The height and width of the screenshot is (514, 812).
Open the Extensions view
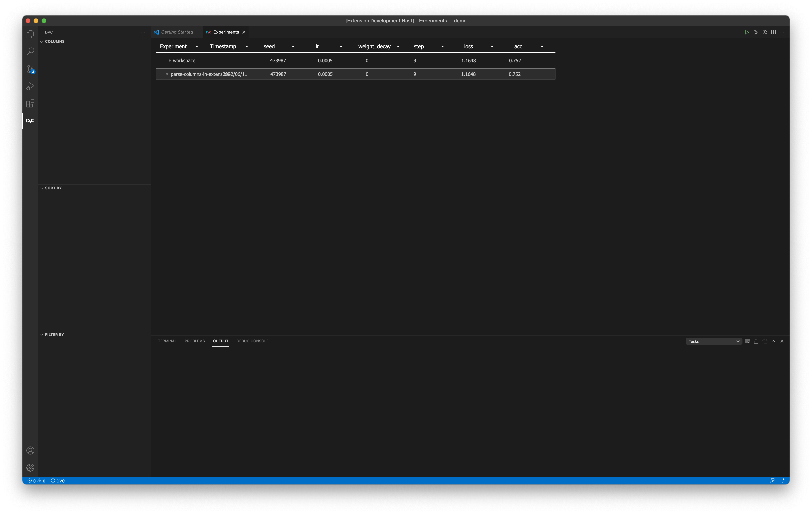point(30,103)
